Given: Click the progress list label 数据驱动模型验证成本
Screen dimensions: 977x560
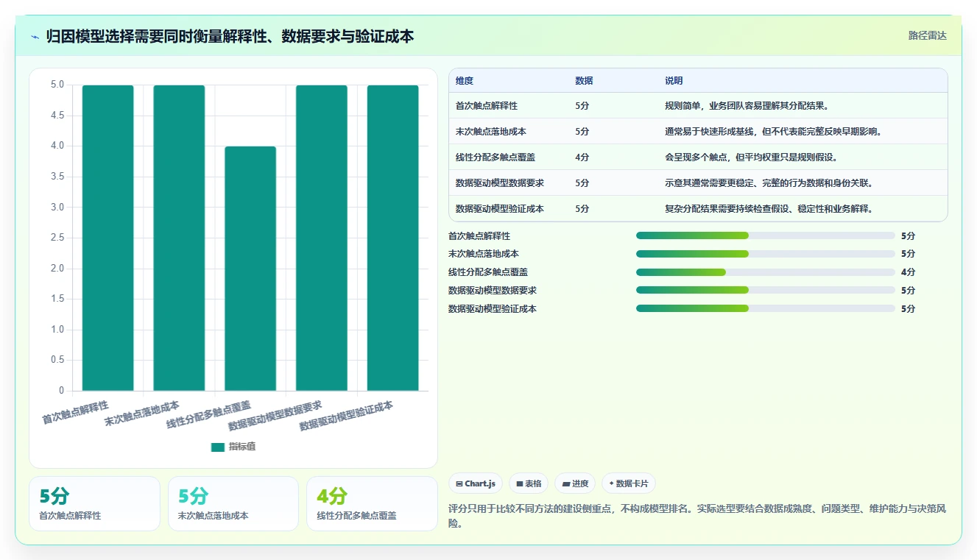Looking at the screenshot, I should pyautogui.click(x=493, y=309).
